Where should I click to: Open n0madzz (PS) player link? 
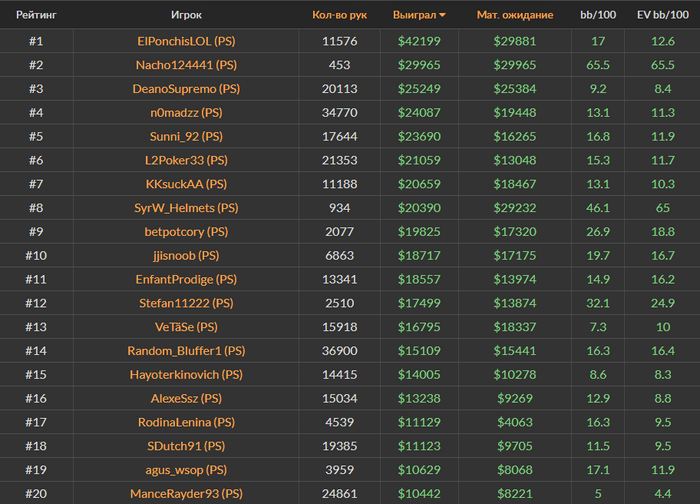(186, 113)
